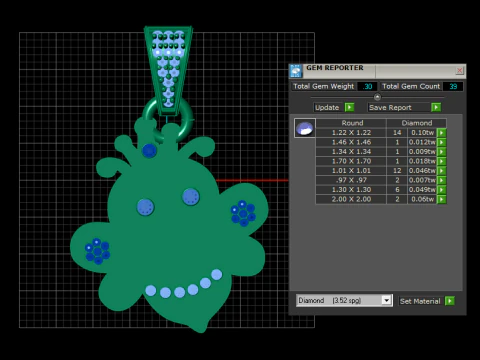Select the tapered bail at the top
The height and width of the screenshot is (360, 480).
point(168,71)
